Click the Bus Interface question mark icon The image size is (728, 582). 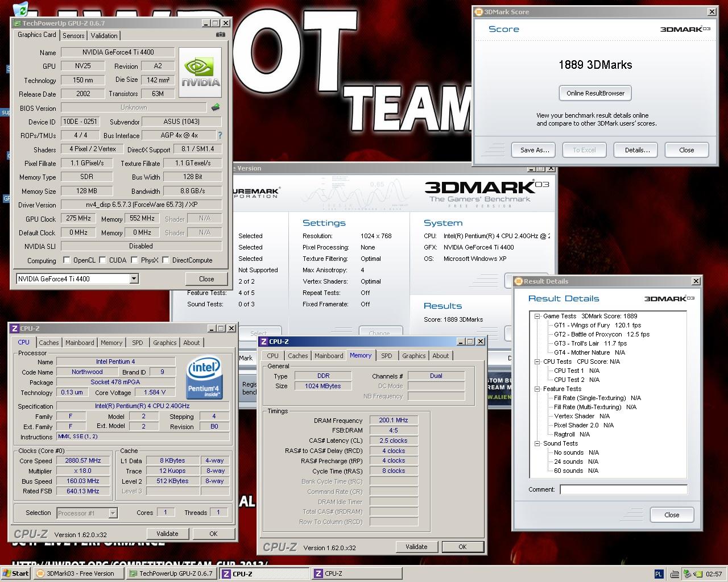click(220, 135)
